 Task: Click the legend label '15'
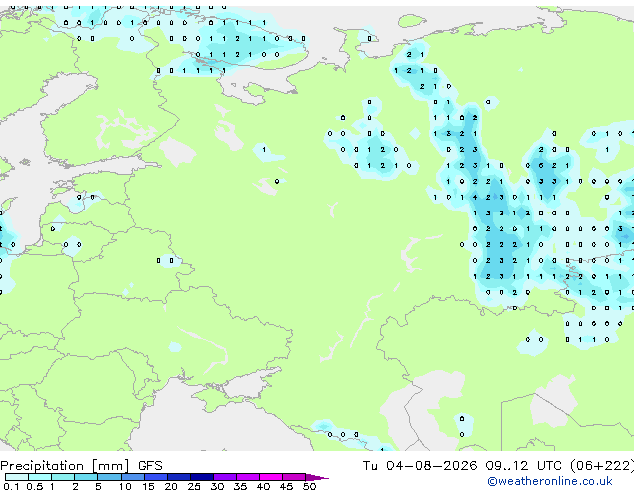148,486
